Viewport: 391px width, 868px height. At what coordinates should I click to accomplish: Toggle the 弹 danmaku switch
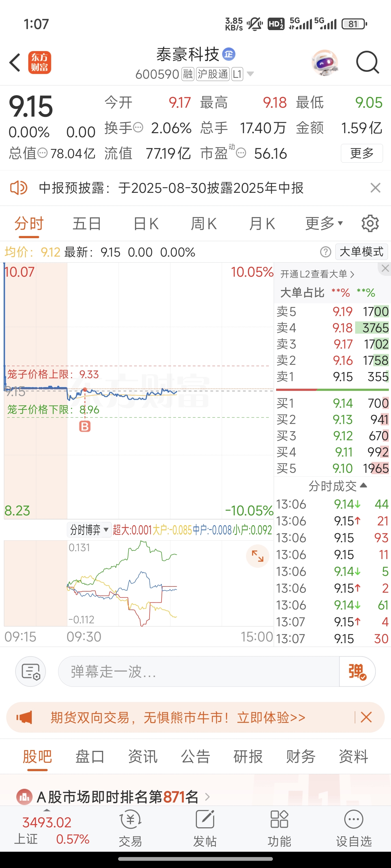click(357, 671)
